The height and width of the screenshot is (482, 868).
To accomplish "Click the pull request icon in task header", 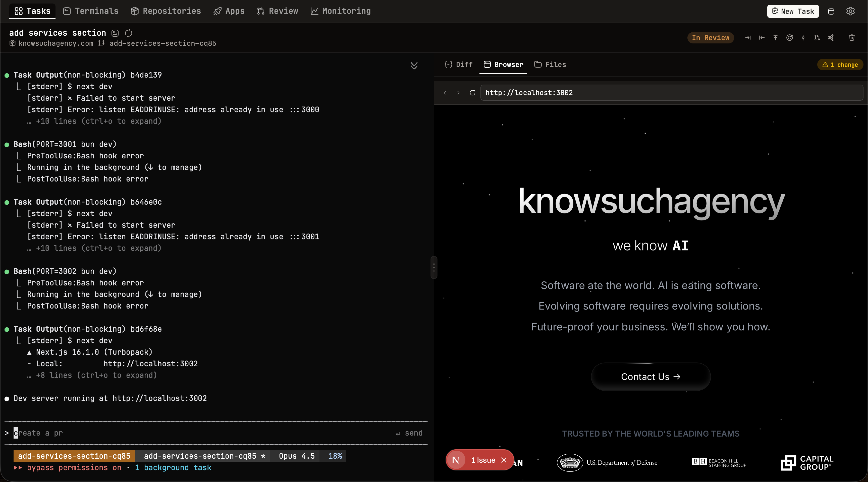I will point(817,37).
